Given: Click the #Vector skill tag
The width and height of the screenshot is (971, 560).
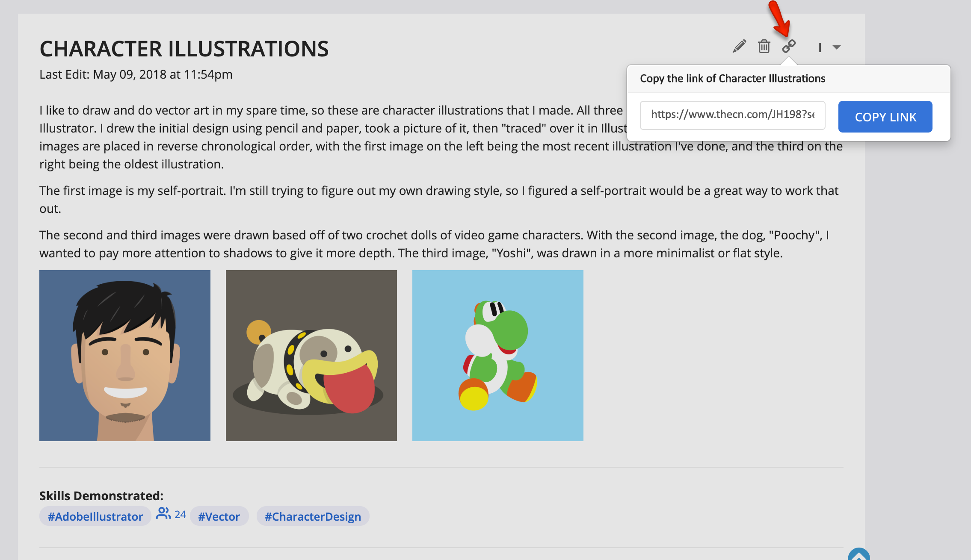Looking at the screenshot, I should click(x=219, y=516).
